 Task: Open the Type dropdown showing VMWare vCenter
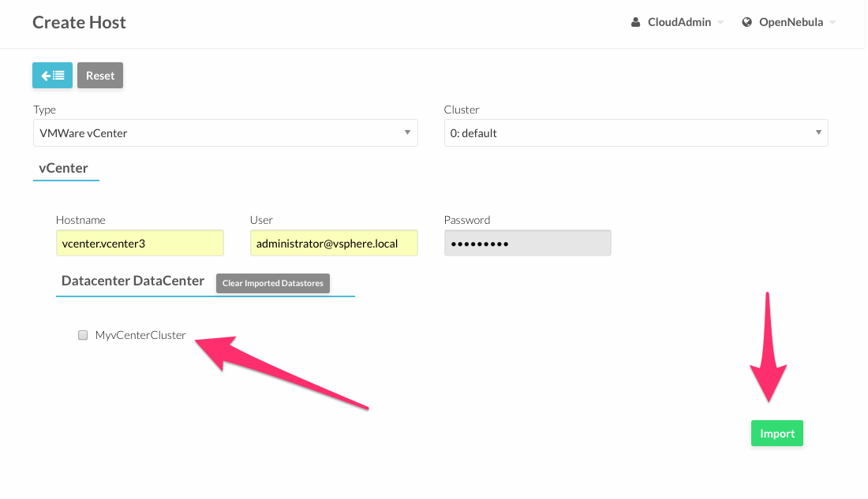pos(226,132)
